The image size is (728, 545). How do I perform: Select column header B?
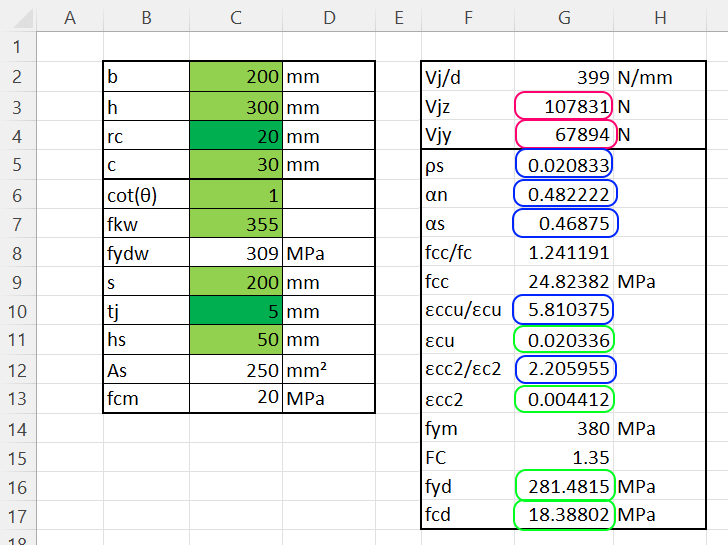(x=146, y=18)
